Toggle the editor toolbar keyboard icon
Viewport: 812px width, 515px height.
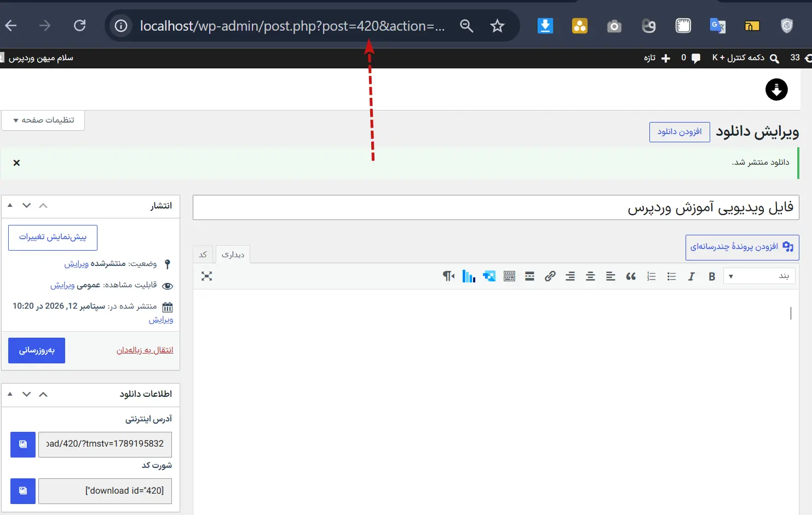click(509, 276)
